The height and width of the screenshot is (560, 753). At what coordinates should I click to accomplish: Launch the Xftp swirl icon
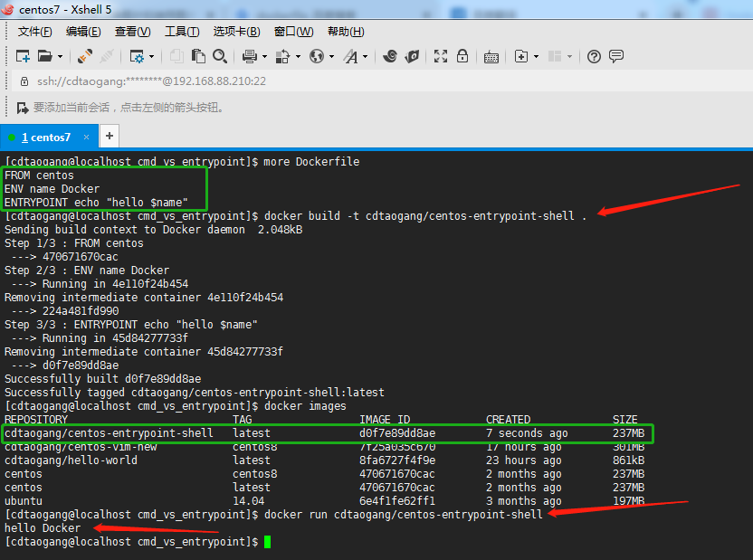click(390, 56)
